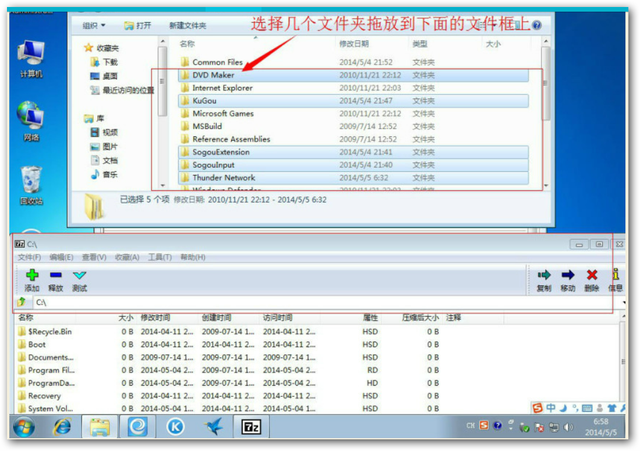Image resolution: width=640 pixels, height=451 pixels.
Task: Select the 网络 desktop icon
Action: click(x=31, y=122)
